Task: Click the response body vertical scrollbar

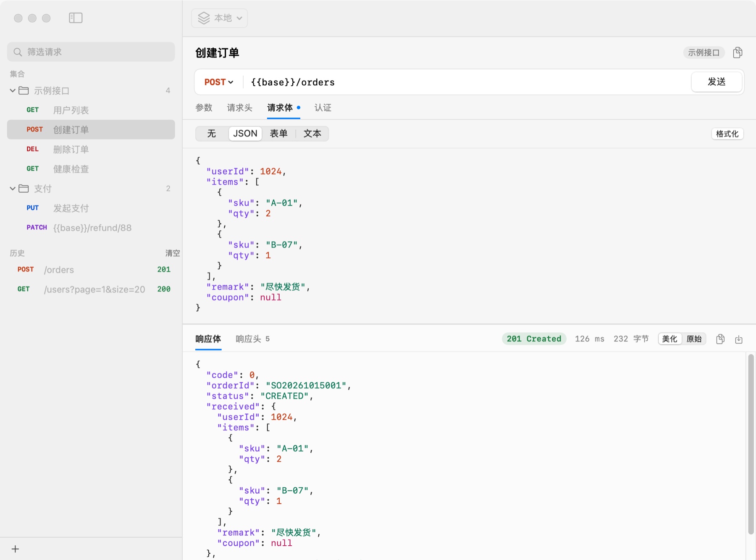Action: [x=751, y=444]
